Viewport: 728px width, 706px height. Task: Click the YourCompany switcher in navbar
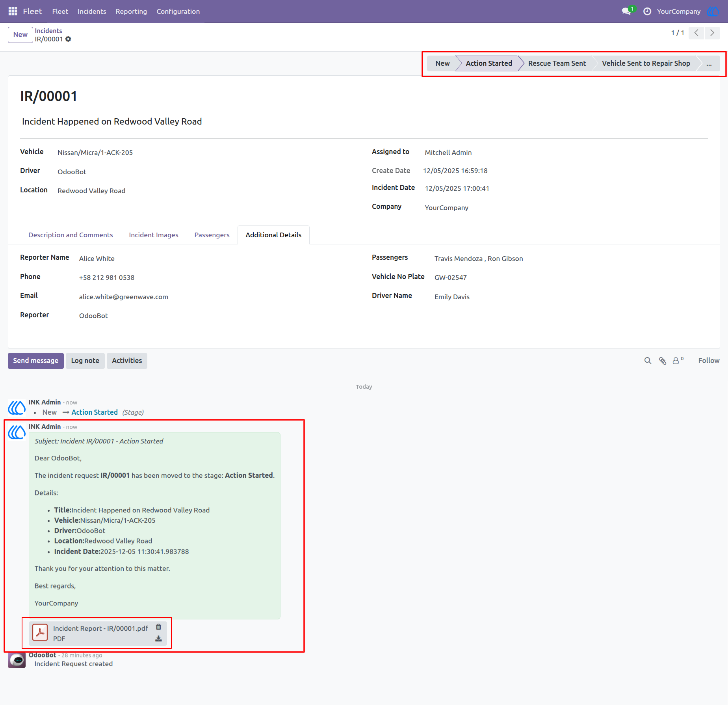[x=678, y=11]
